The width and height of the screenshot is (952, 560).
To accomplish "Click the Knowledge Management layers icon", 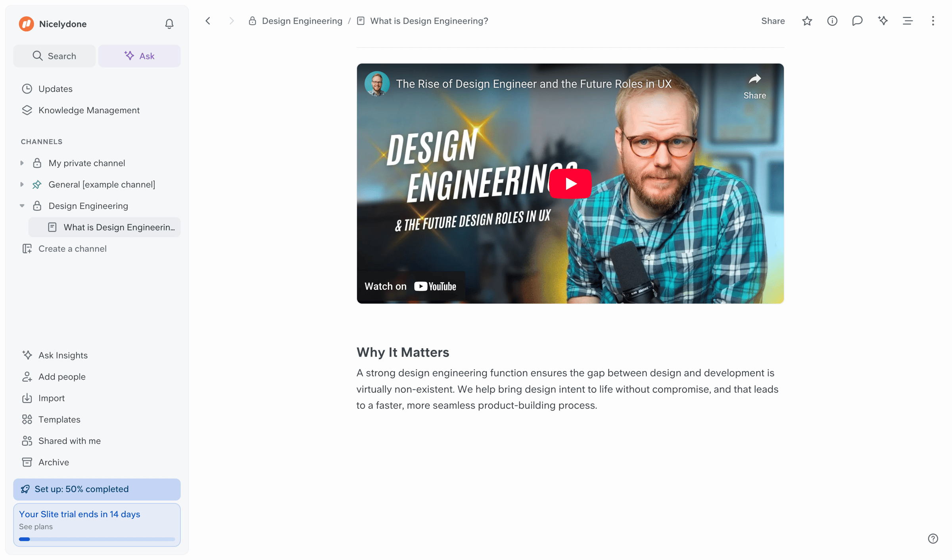I will tap(27, 110).
